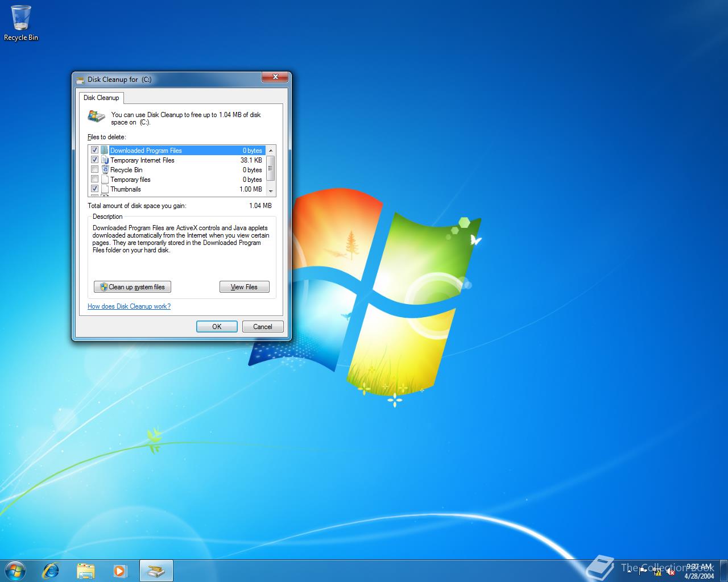The width and height of the screenshot is (728, 582).
Task: Show hidden tray icons arrow
Action: tap(630, 571)
